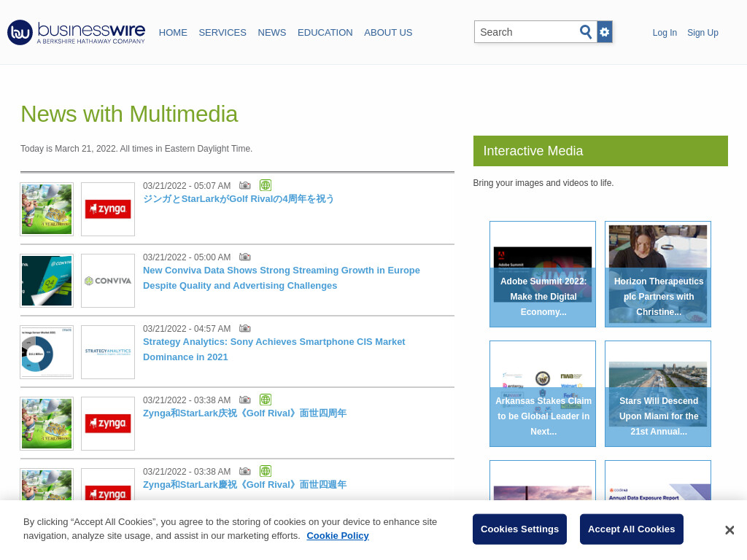The image size is (747, 560).
Task: Open Arkansas Stakes Claim media card
Action: (x=543, y=393)
